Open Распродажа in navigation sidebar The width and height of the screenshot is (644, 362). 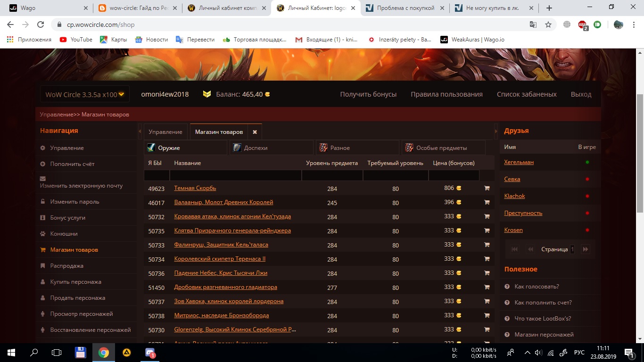[x=67, y=266]
